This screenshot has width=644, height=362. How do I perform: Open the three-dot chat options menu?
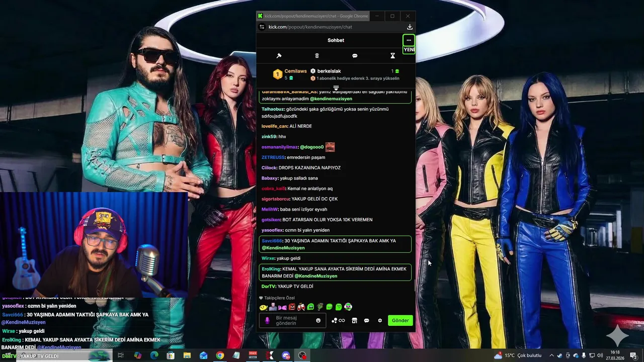[409, 40]
